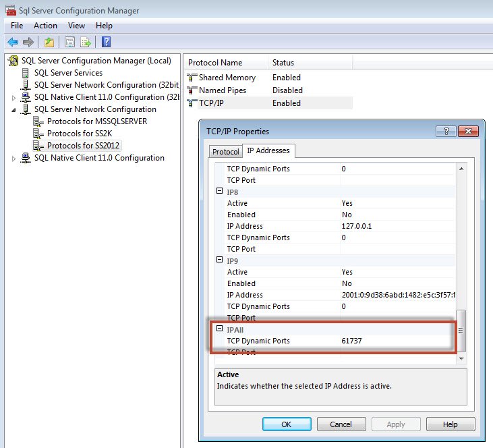Click the scrollbar up arrow in the properties list
The image size is (493, 448).
(x=461, y=169)
